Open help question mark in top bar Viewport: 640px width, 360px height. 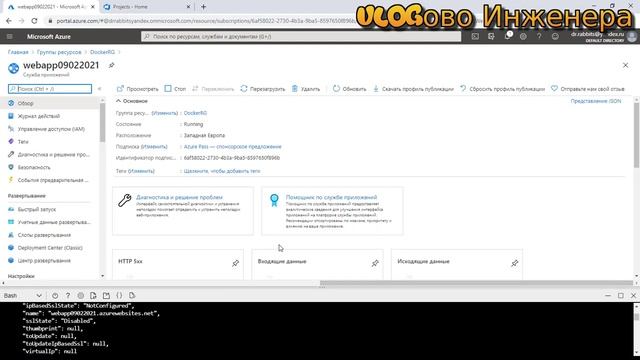pos(539,36)
